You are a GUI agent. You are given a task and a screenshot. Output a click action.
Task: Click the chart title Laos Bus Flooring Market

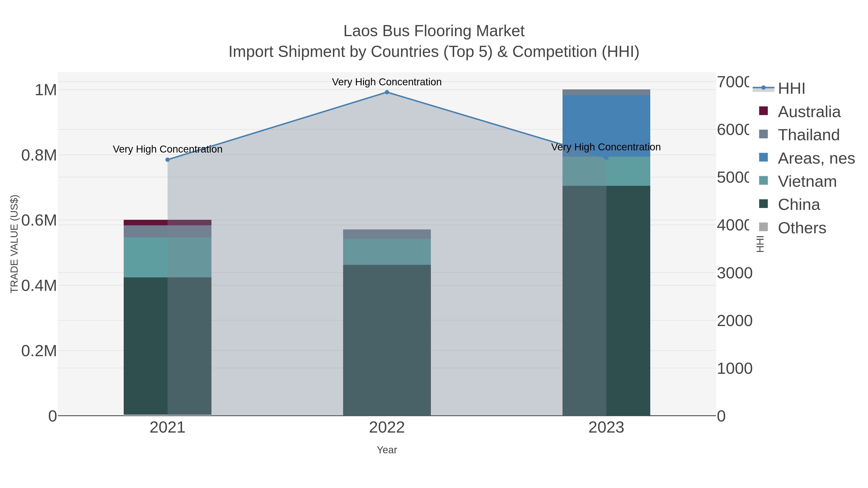pyautogui.click(x=434, y=31)
